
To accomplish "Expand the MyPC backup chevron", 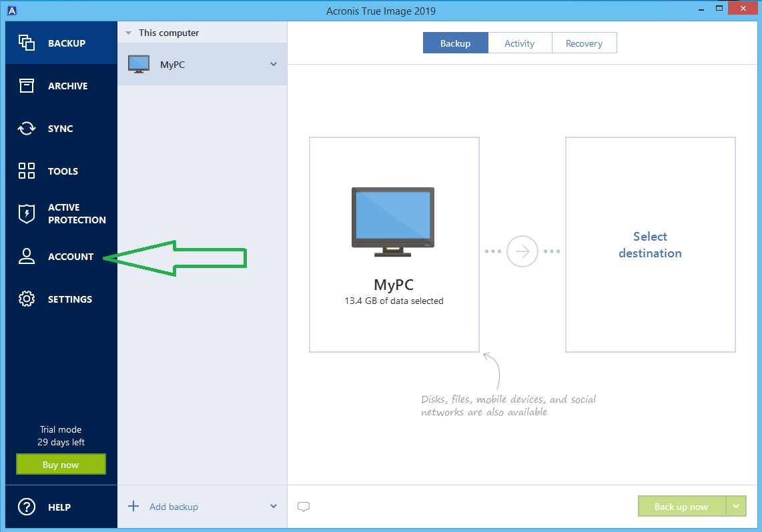I will [x=274, y=64].
